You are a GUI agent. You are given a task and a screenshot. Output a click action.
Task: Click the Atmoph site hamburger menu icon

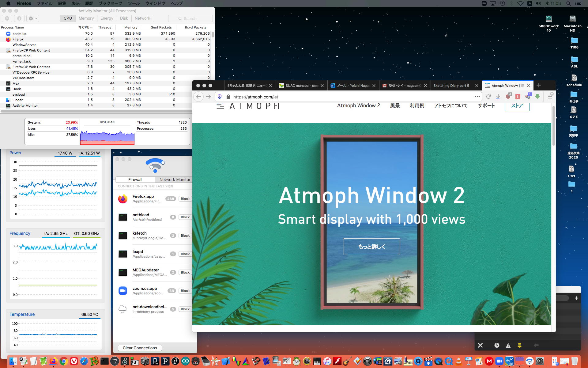pos(220,106)
